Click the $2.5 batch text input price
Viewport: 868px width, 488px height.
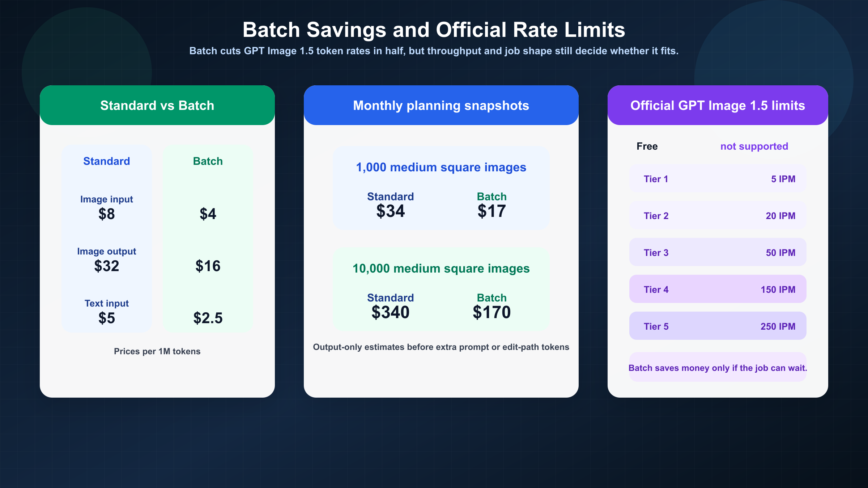coord(208,318)
